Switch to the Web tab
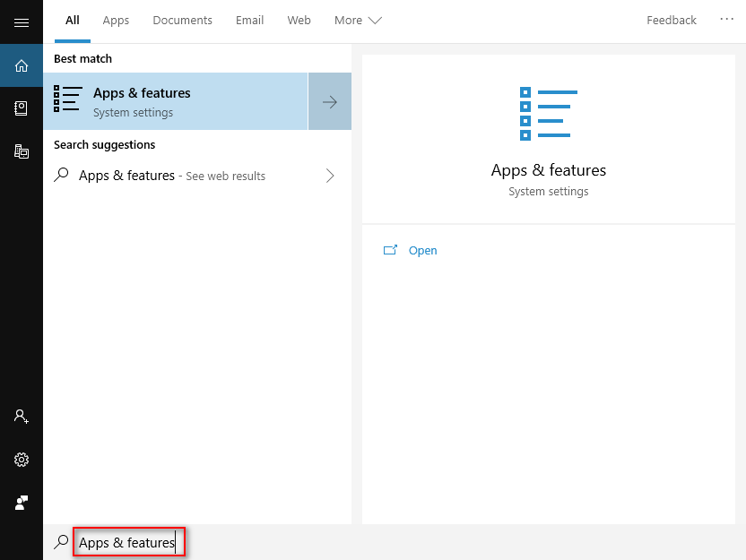 299,21
